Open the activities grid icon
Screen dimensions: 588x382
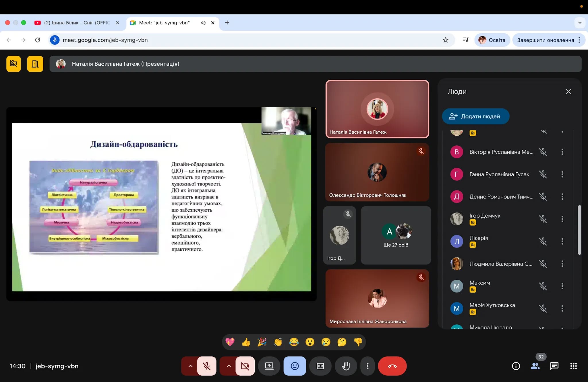click(573, 366)
